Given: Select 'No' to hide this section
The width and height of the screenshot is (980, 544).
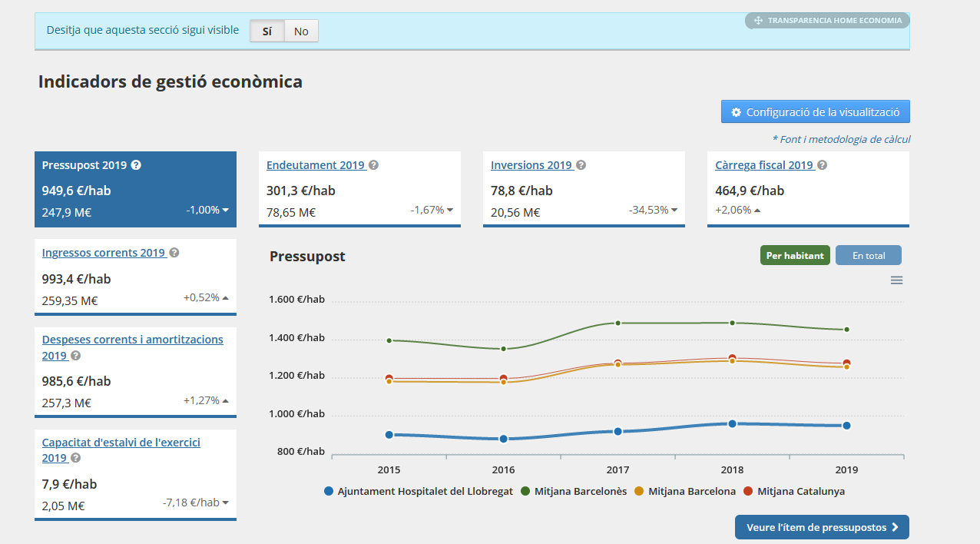Looking at the screenshot, I should [301, 32].
